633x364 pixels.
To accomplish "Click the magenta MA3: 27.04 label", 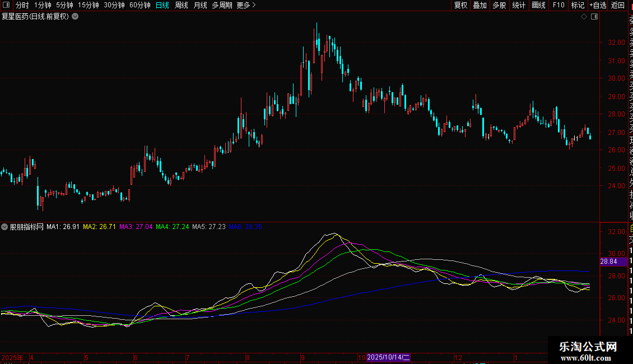I will [136, 227].
